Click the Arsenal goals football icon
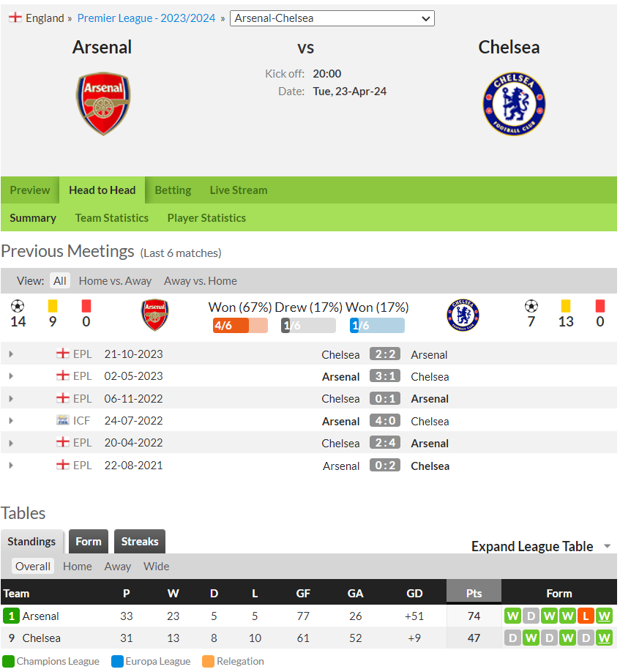620x672 pixels. tap(18, 306)
